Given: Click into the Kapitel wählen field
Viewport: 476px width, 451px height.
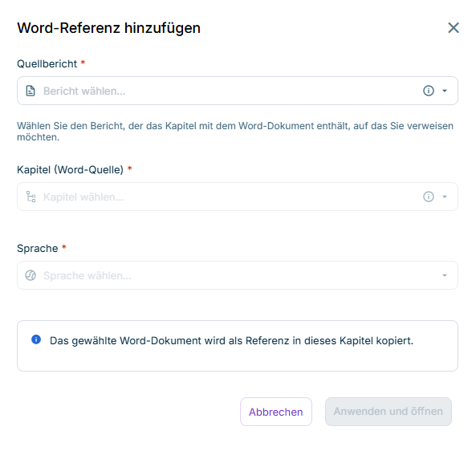Looking at the screenshot, I should (x=238, y=197).
